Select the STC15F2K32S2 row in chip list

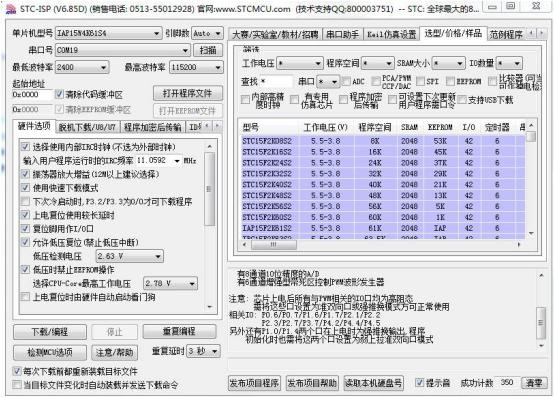tap(383, 173)
